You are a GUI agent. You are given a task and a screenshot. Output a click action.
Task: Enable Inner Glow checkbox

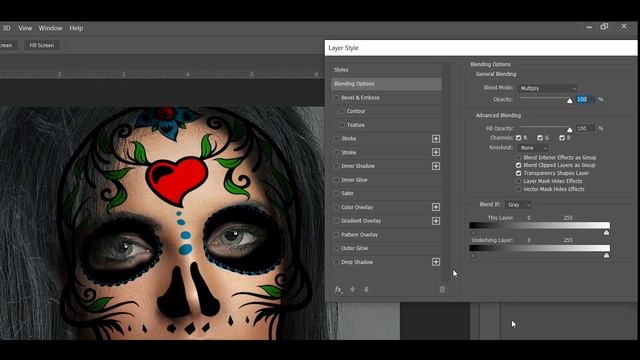point(336,180)
